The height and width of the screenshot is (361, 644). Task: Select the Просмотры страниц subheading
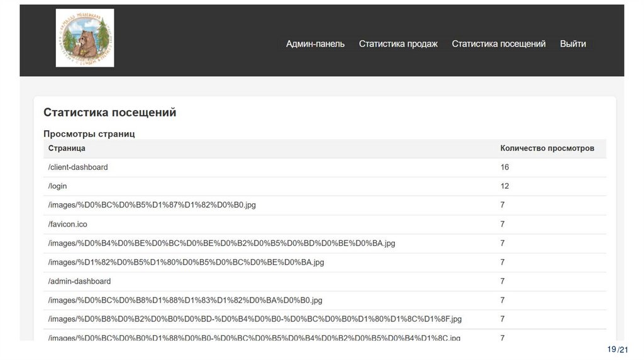pos(89,134)
